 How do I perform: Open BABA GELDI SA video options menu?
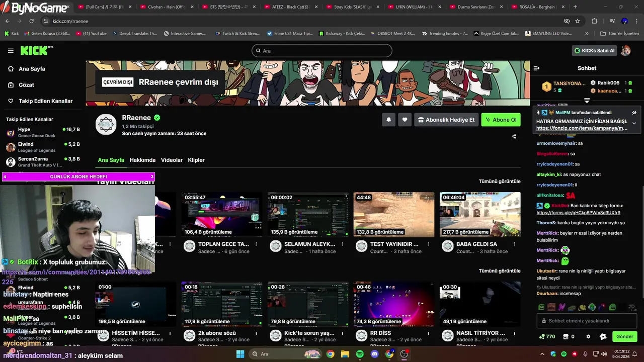click(514, 244)
